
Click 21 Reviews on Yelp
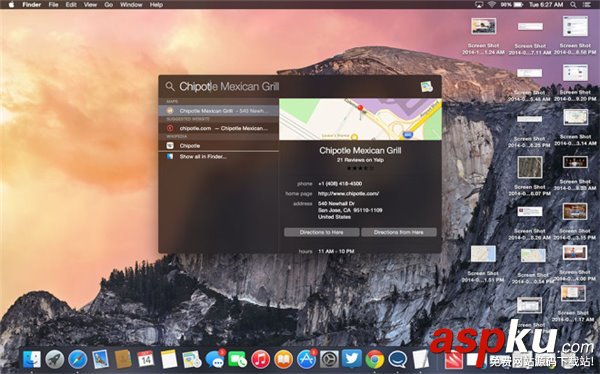(x=360, y=160)
